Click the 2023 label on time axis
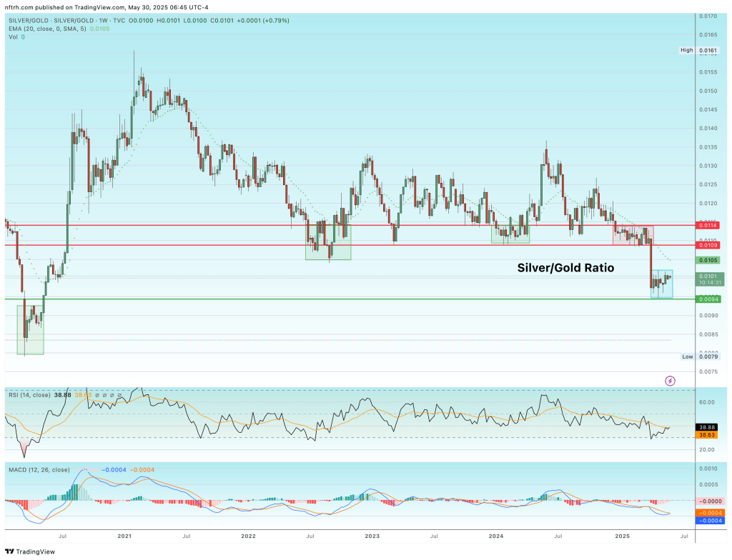The height and width of the screenshot is (560, 732). (372, 535)
